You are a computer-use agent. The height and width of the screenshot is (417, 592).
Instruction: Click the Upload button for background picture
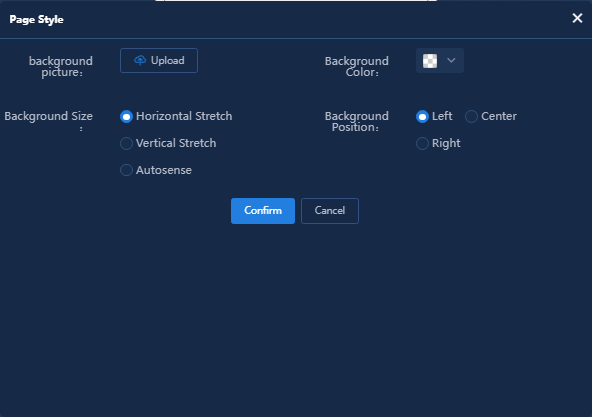[159, 60]
